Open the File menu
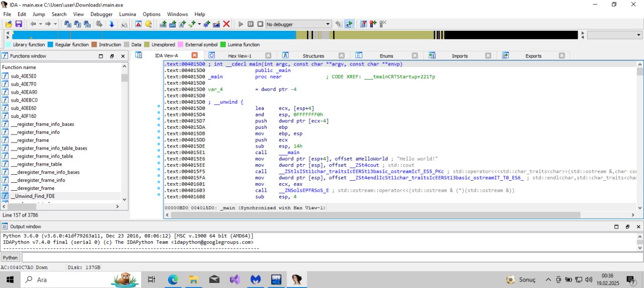This screenshot has width=644, height=288. (7, 14)
